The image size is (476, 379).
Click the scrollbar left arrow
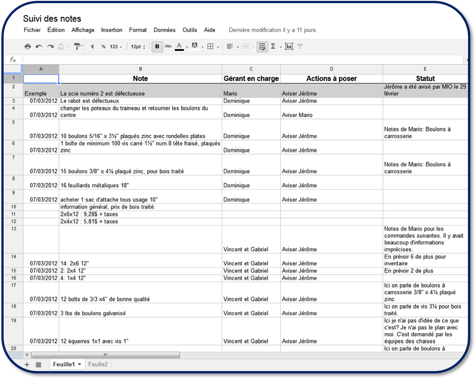coord(27,355)
